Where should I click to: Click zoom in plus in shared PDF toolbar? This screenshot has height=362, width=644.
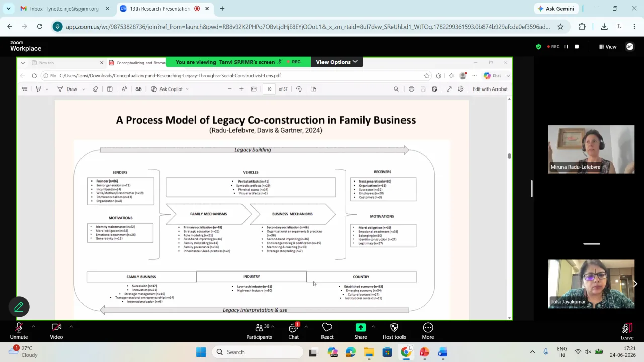click(241, 89)
